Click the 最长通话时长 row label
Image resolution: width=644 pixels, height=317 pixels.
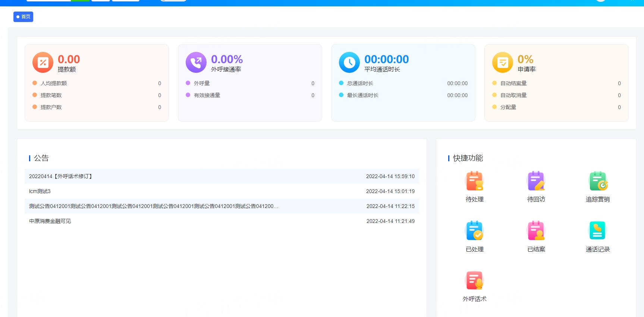[x=363, y=95]
